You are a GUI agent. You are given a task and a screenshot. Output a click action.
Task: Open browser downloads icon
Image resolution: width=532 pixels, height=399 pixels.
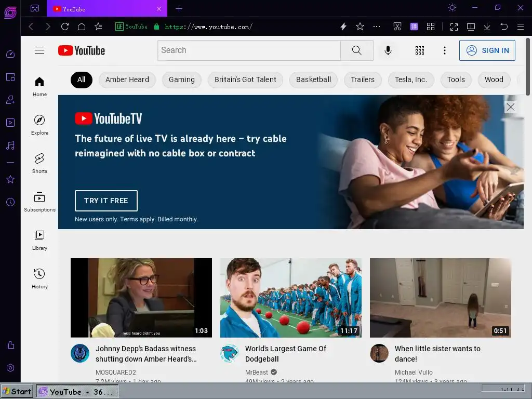pos(487,26)
